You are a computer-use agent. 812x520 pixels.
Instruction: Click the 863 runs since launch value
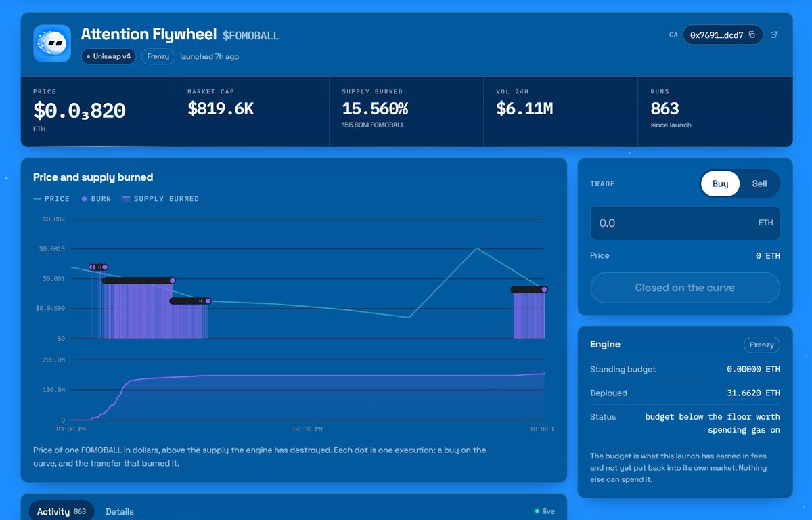(x=664, y=108)
